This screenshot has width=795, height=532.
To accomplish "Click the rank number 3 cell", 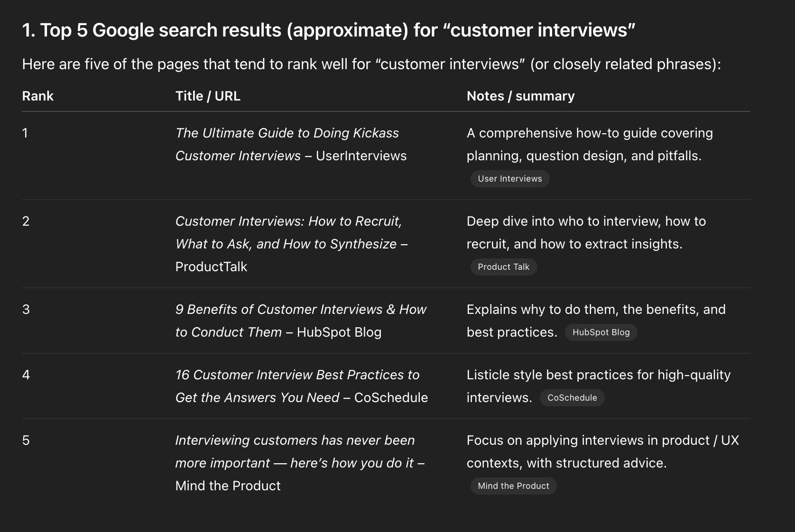I will pyautogui.click(x=26, y=310).
